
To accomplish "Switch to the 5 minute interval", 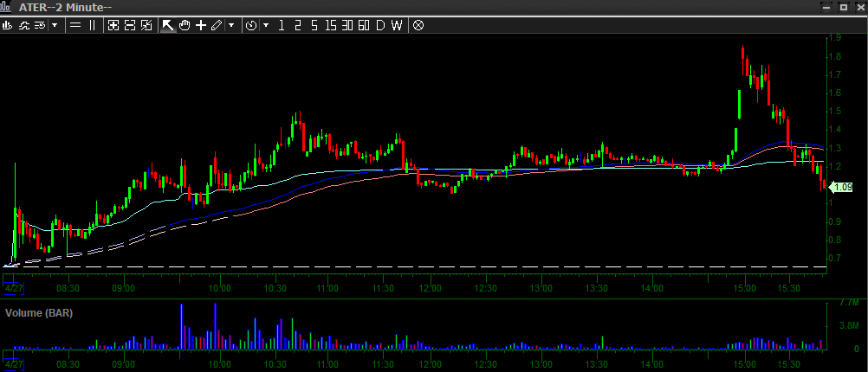I will coord(314,25).
